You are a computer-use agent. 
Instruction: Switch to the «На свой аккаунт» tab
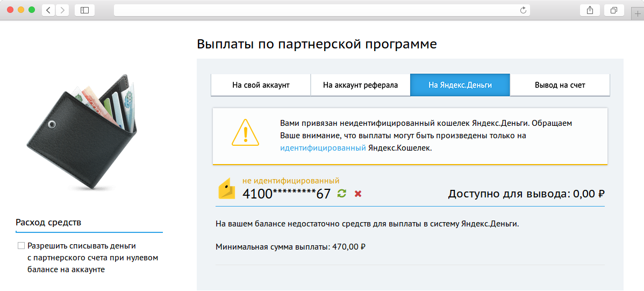pyautogui.click(x=261, y=85)
